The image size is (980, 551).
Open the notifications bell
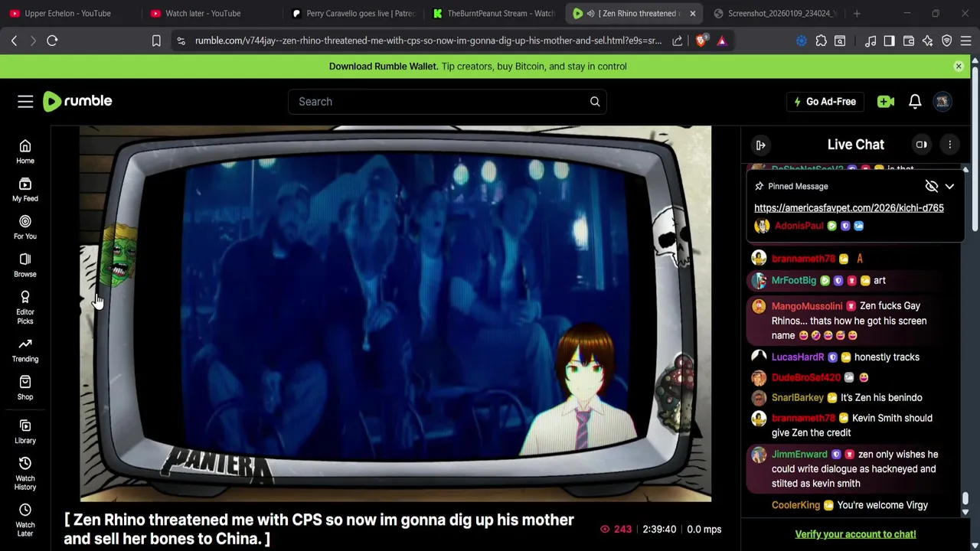click(915, 101)
